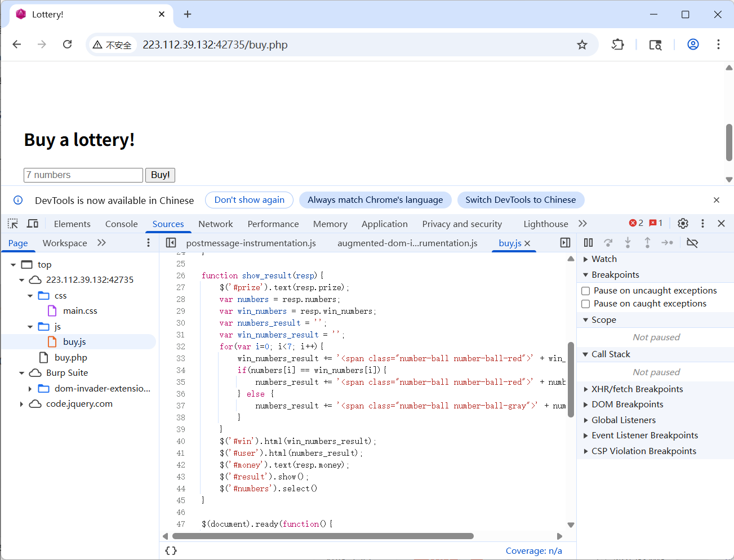The width and height of the screenshot is (734, 560).
Task: Click the step into icon
Action: pyautogui.click(x=628, y=243)
